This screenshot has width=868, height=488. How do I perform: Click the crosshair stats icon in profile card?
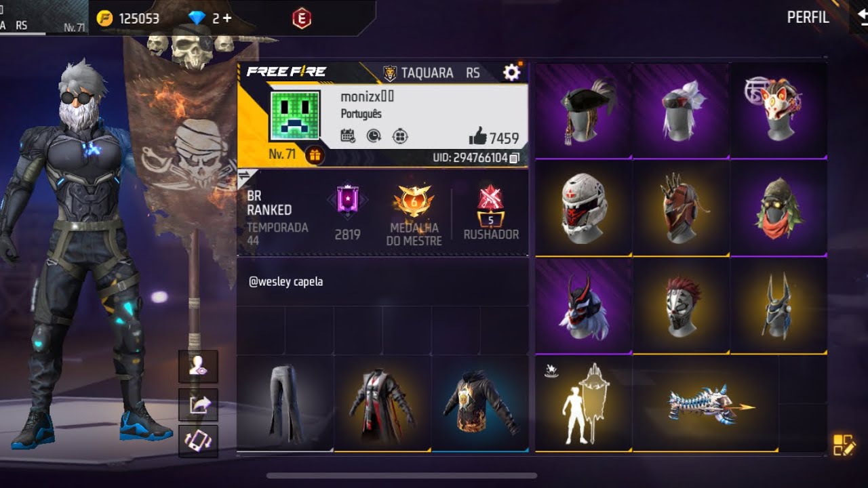(401, 136)
